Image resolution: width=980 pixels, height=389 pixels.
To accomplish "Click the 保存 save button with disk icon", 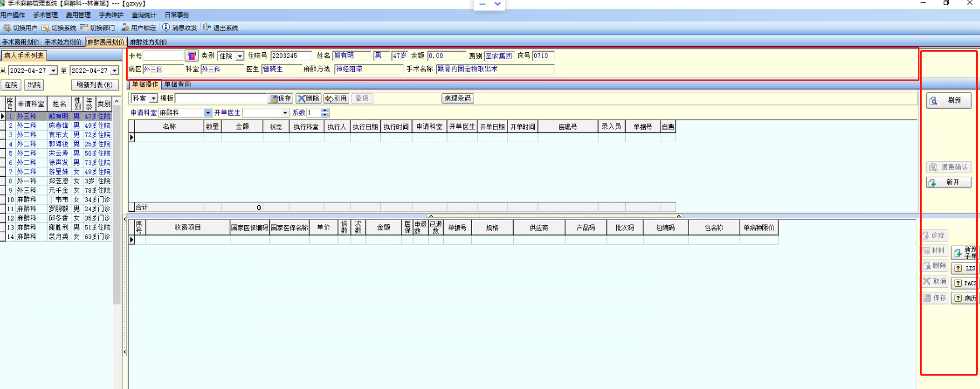I will [x=281, y=98].
